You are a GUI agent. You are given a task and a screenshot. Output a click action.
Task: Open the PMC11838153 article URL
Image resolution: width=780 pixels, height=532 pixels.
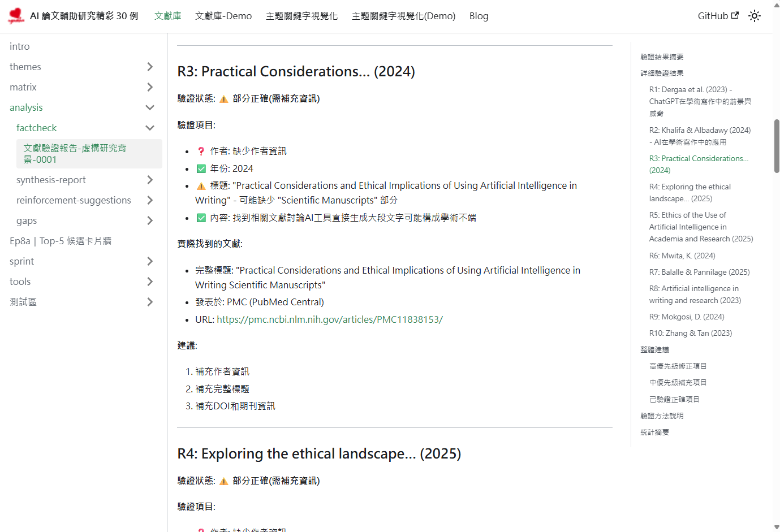tap(329, 319)
